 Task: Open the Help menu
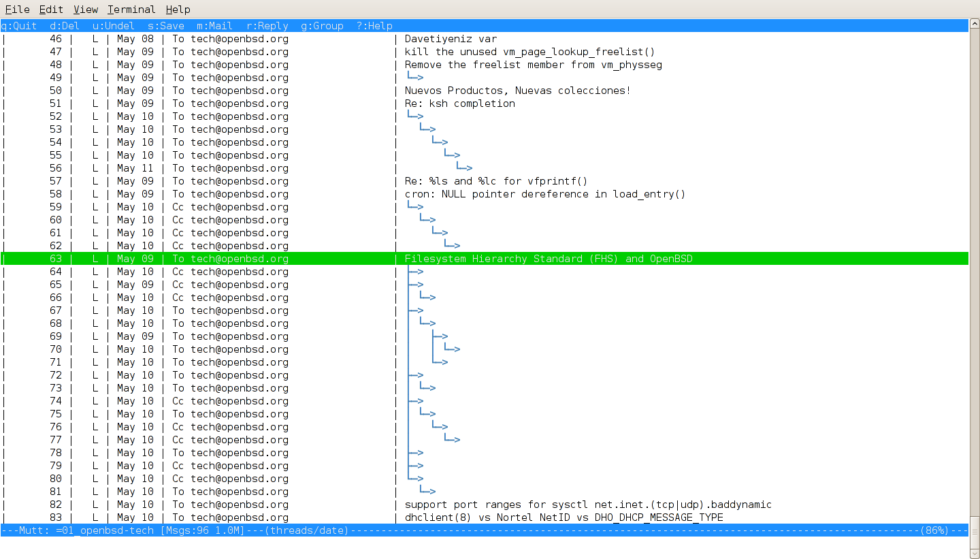(x=178, y=10)
